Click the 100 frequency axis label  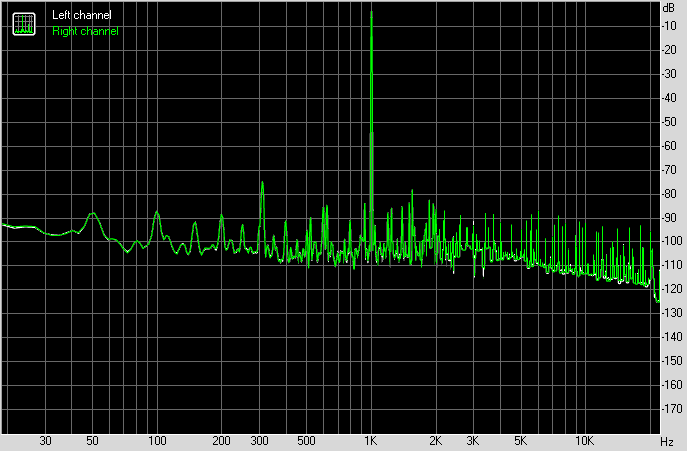[157, 440]
